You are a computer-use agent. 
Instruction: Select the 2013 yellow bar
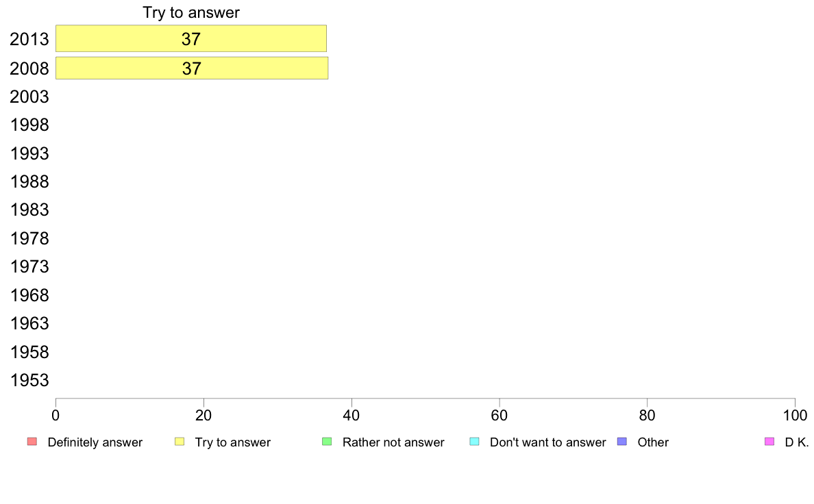pos(191,38)
